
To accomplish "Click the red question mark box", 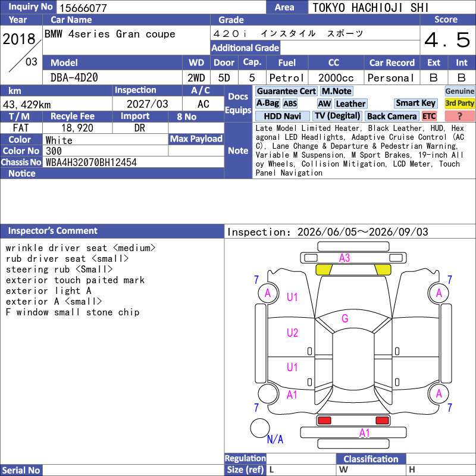I will coord(459,116).
